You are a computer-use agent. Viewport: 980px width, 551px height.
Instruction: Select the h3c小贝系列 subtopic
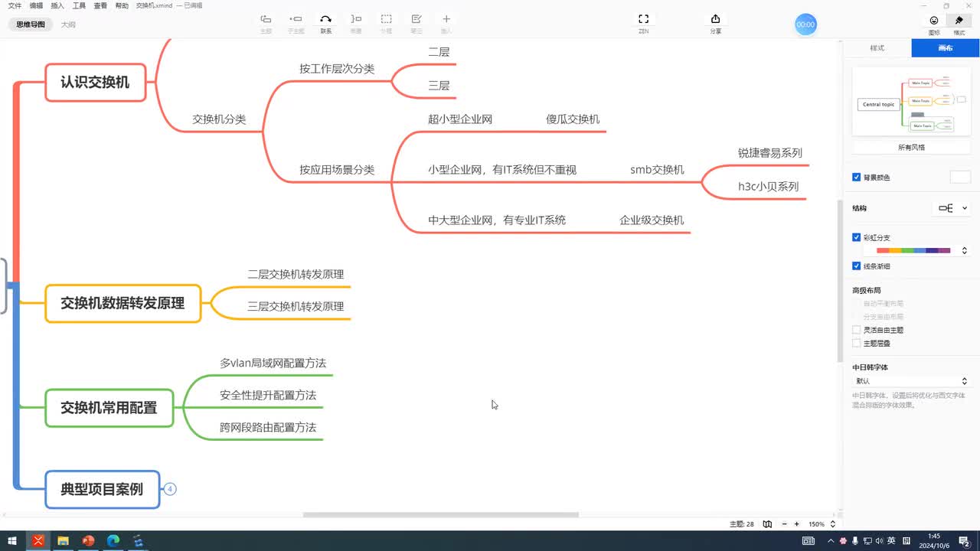point(768,186)
